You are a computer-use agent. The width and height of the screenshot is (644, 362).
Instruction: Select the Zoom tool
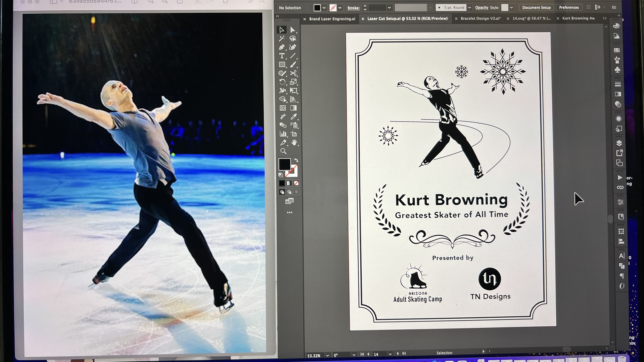[283, 151]
